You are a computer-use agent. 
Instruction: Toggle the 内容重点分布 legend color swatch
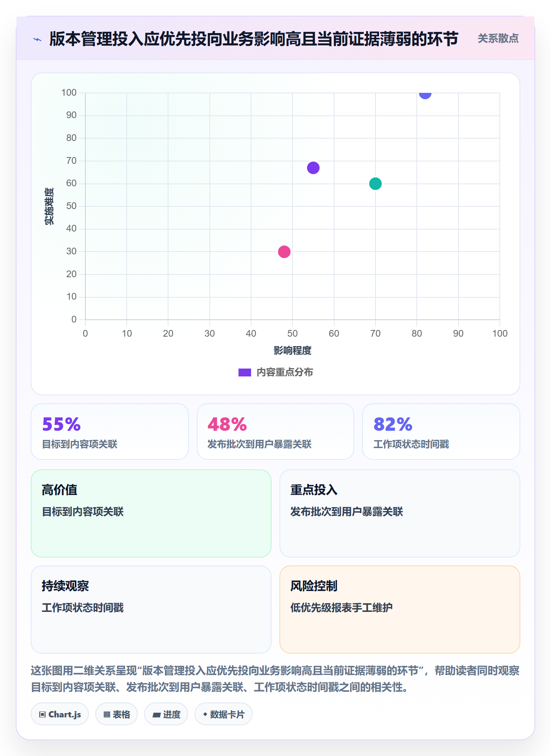[244, 372]
